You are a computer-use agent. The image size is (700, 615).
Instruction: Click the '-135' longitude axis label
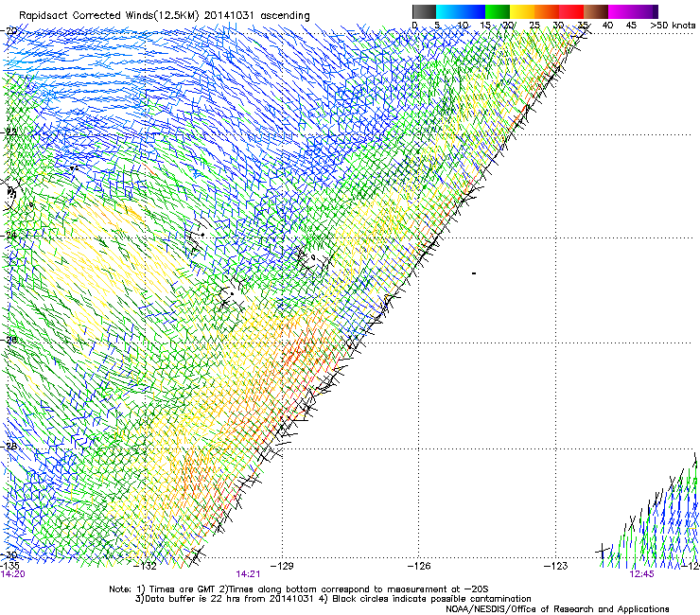[x=9, y=567]
